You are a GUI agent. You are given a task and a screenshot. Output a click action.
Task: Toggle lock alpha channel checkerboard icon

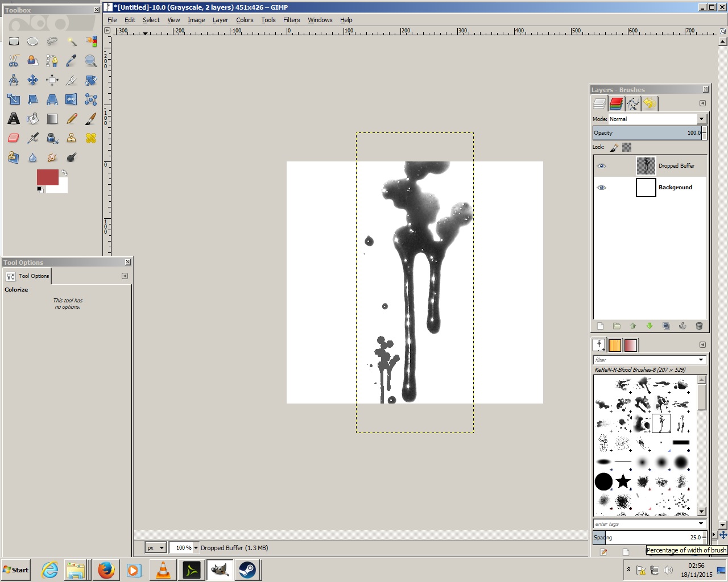(x=627, y=147)
